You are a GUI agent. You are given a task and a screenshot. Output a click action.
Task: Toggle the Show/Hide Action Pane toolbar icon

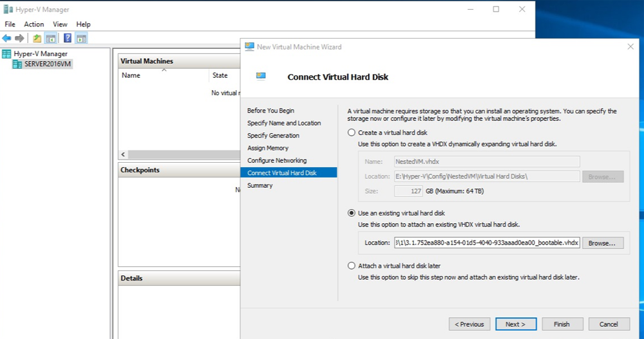pyautogui.click(x=81, y=38)
